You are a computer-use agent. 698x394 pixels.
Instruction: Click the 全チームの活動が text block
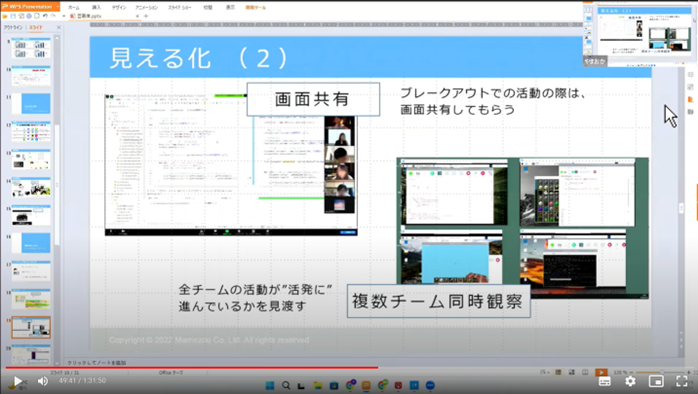tap(256, 298)
